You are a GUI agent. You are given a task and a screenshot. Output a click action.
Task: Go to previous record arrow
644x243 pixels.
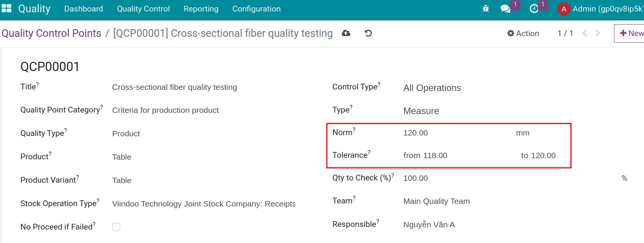pyautogui.click(x=585, y=33)
